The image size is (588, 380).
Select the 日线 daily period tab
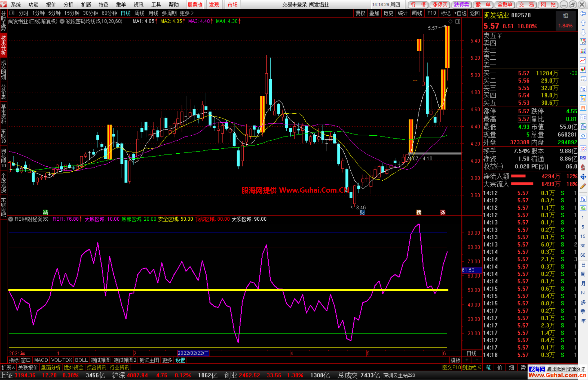coord(125,13)
